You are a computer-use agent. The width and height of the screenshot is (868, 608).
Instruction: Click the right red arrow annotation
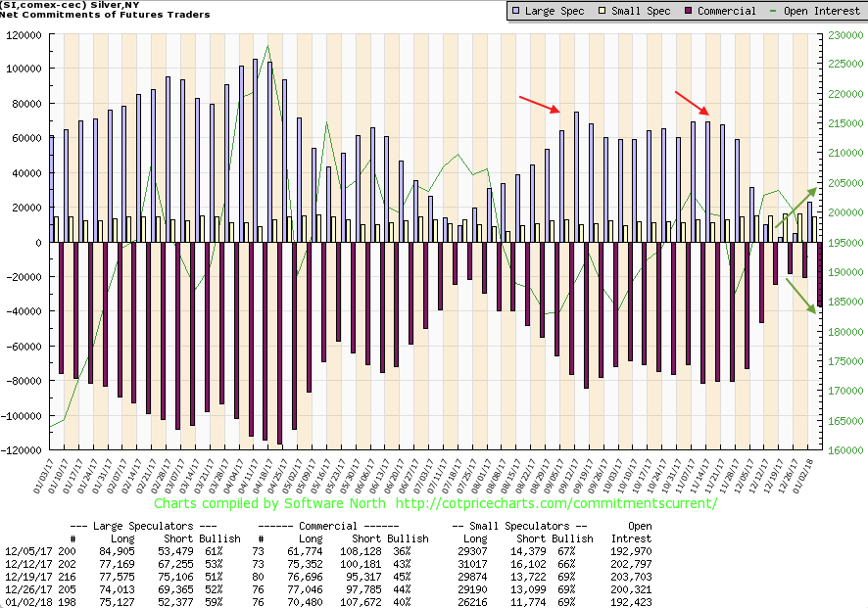pos(694,103)
